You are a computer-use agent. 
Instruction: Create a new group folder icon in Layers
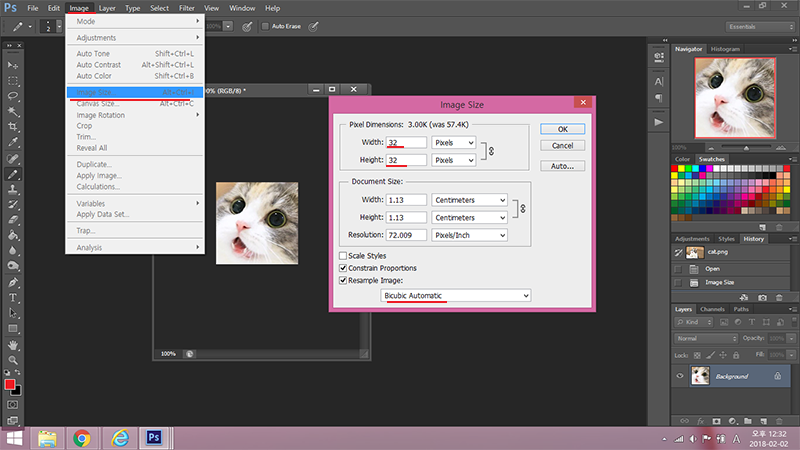(747, 421)
